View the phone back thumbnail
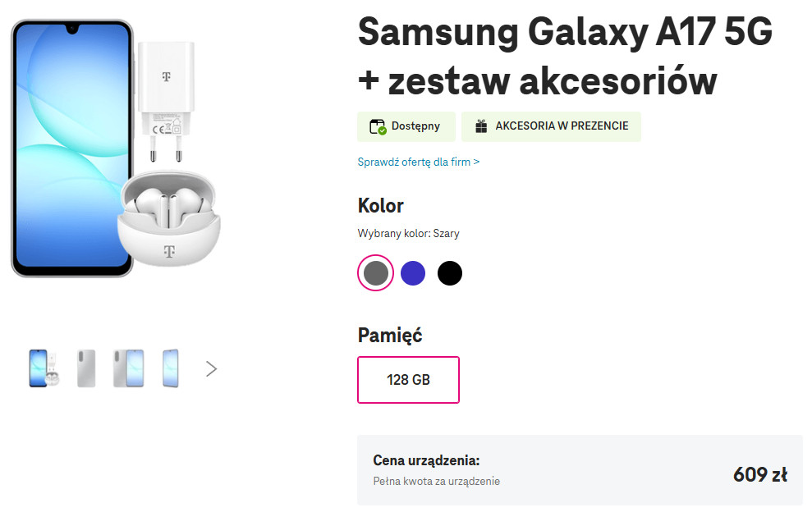This screenshot has width=812, height=512. click(x=86, y=368)
